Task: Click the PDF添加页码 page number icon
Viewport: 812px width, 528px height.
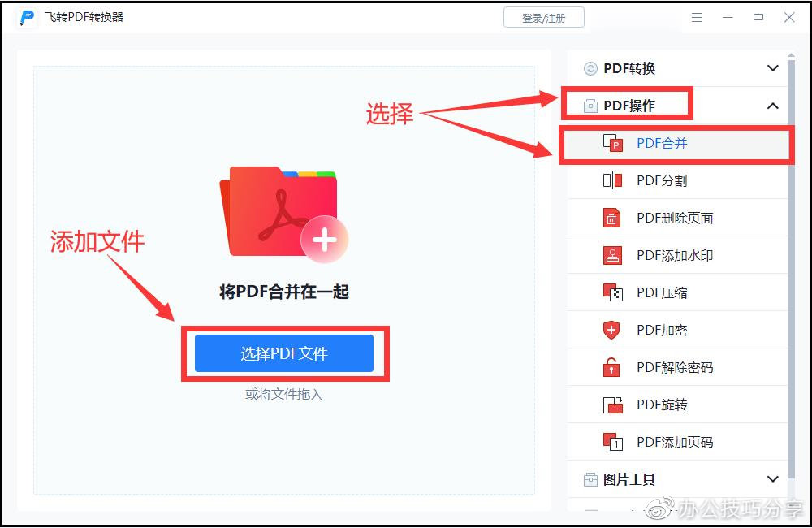Action: click(613, 442)
